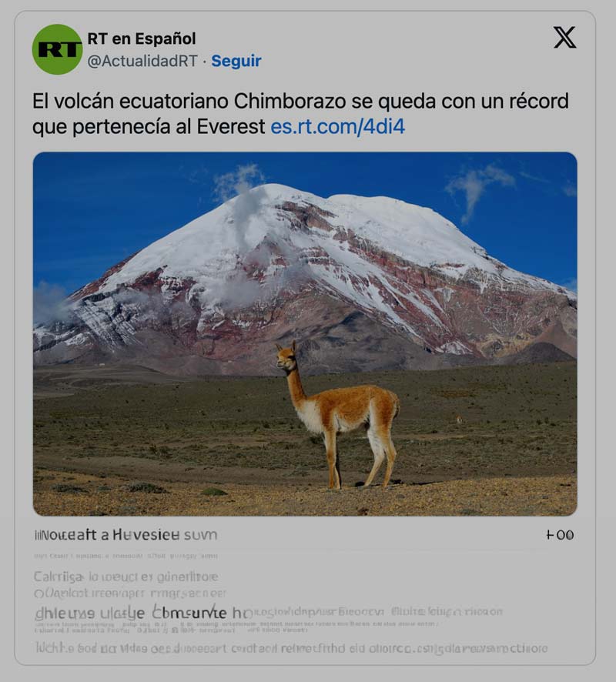Open the es.rt.com/4di4 article link
Viewport: 616px width, 682px height.
click(x=337, y=126)
